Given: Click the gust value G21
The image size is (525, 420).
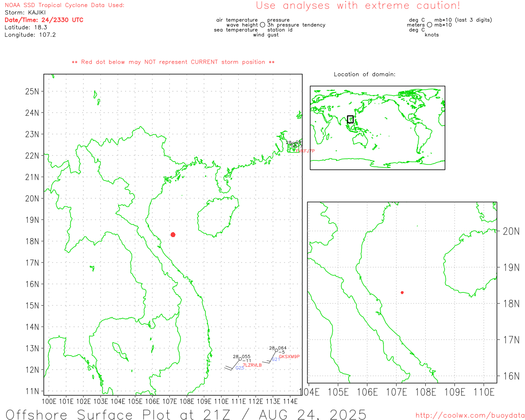Looking at the screenshot, I should [276, 359].
